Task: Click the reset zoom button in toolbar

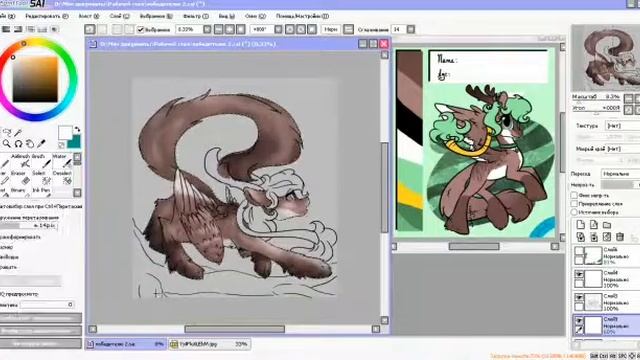Action: [240, 29]
